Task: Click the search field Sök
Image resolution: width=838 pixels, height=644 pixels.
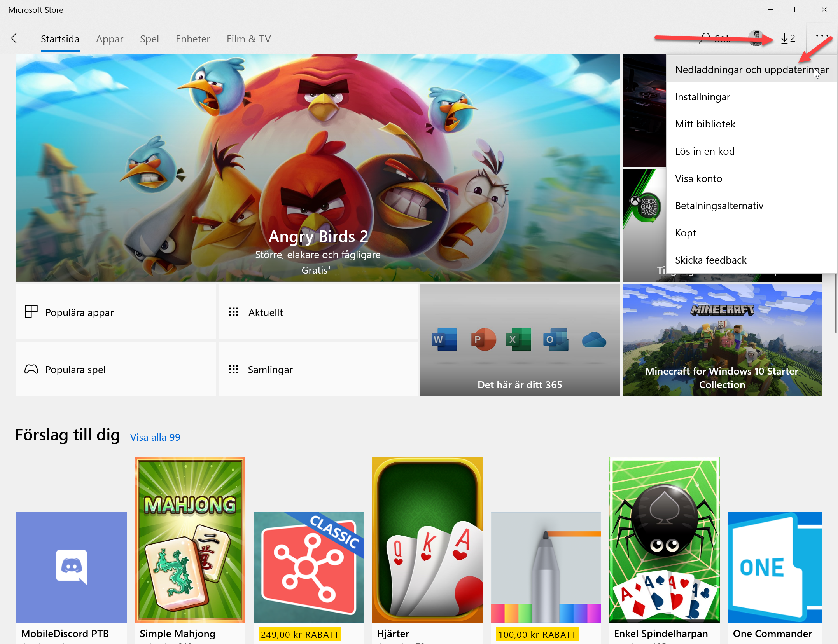Action: pos(716,38)
